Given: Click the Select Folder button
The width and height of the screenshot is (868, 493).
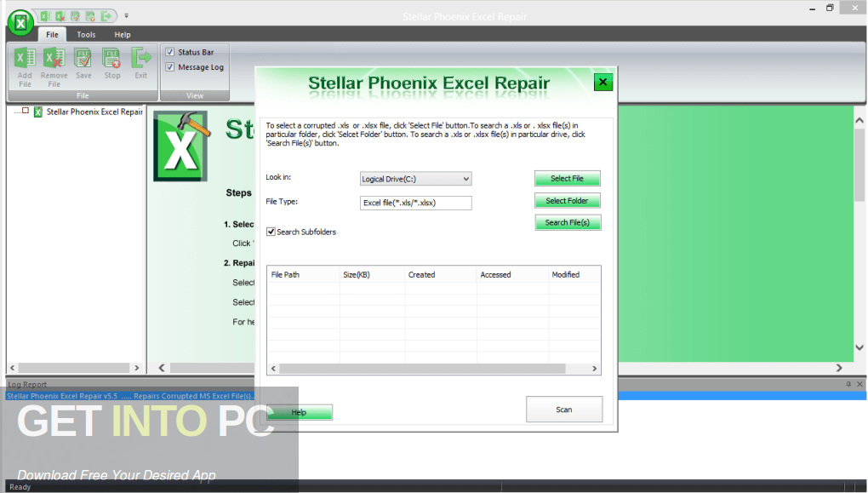Looking at the screenshot, I should coord(568,201).
